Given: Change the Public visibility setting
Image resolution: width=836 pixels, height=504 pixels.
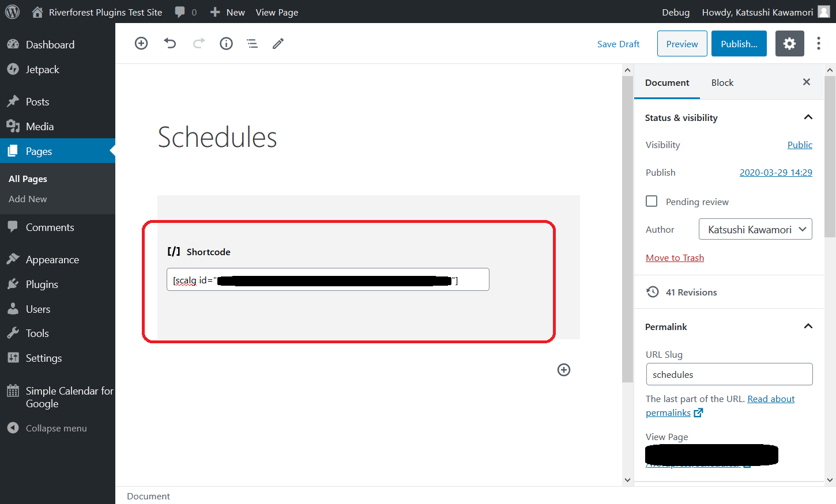Looking at the screenshot, I should pos(800,145).
